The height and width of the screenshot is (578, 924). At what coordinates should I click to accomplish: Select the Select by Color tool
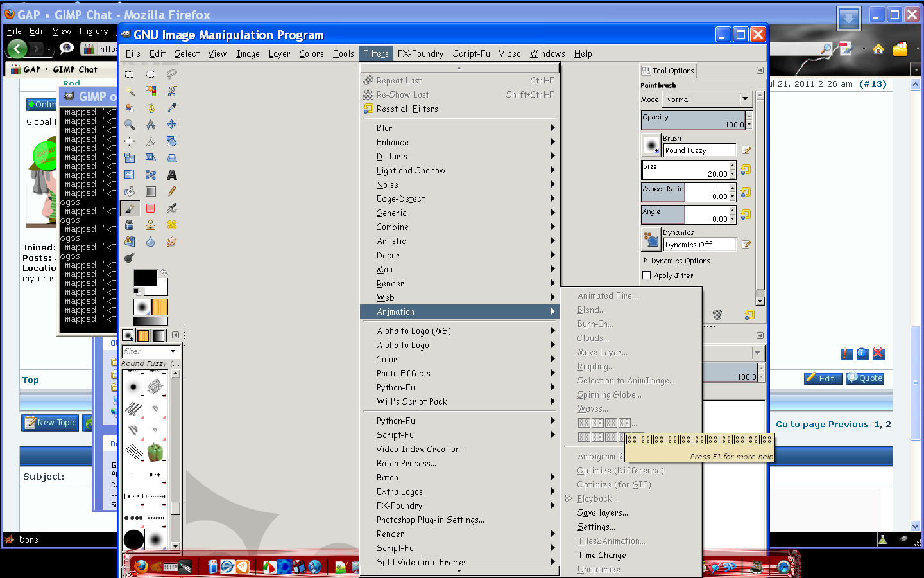tap(151, 91)
